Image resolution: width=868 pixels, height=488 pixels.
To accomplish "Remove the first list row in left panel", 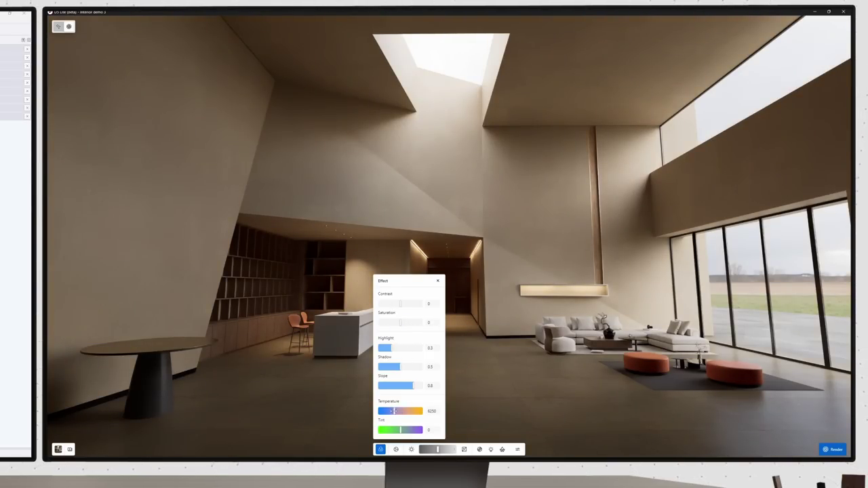I will pyautogui.click(x=27, y=49).
